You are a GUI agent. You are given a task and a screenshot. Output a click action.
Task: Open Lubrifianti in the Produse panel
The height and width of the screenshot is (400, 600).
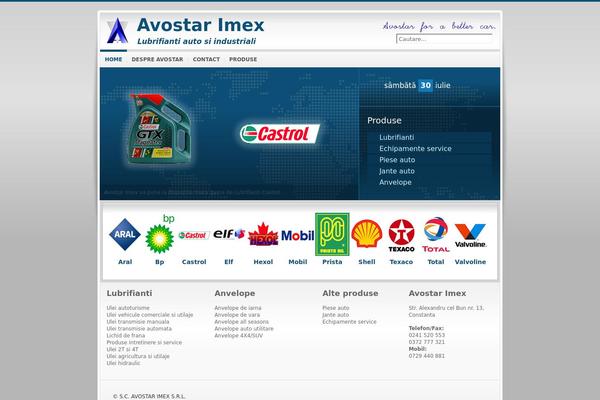[x=397, y=137]
